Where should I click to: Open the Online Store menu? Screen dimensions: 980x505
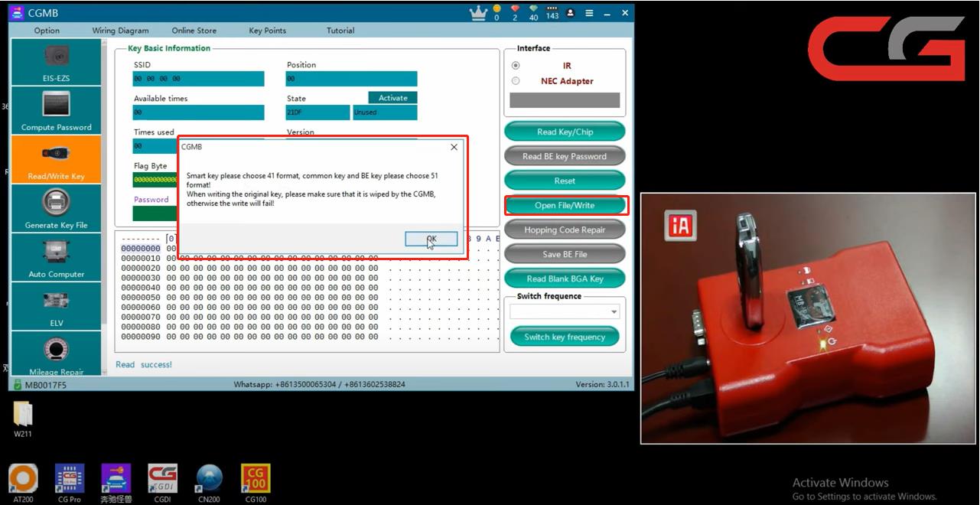[x=194, y=31]
